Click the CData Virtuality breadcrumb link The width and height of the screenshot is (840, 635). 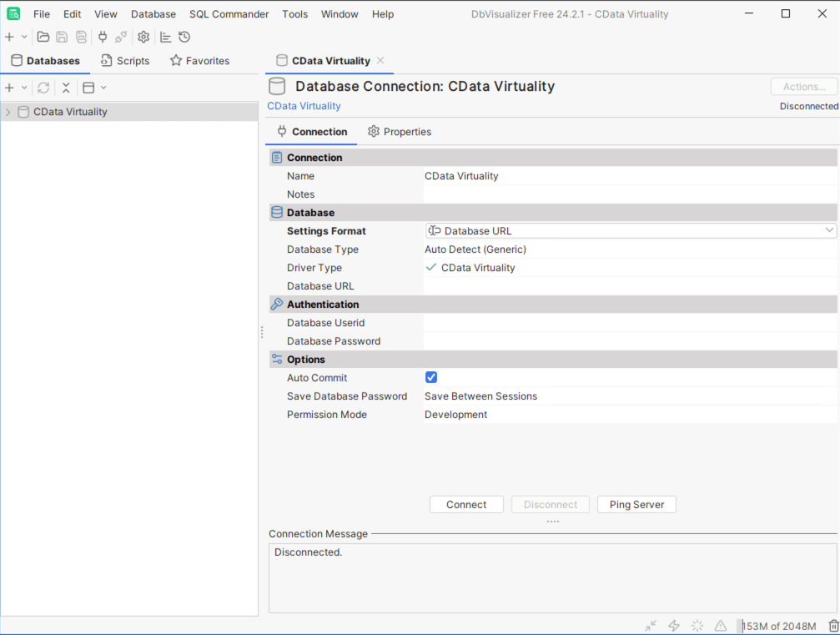304,106
